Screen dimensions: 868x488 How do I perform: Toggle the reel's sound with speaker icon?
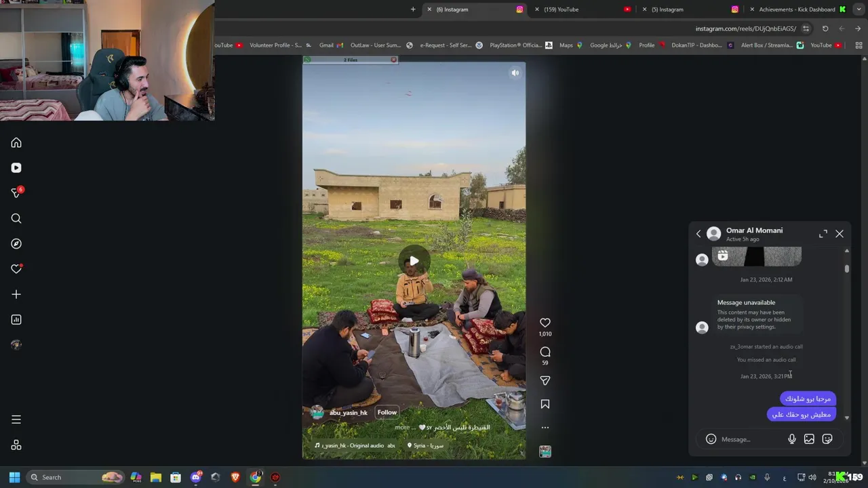[515, 73]
